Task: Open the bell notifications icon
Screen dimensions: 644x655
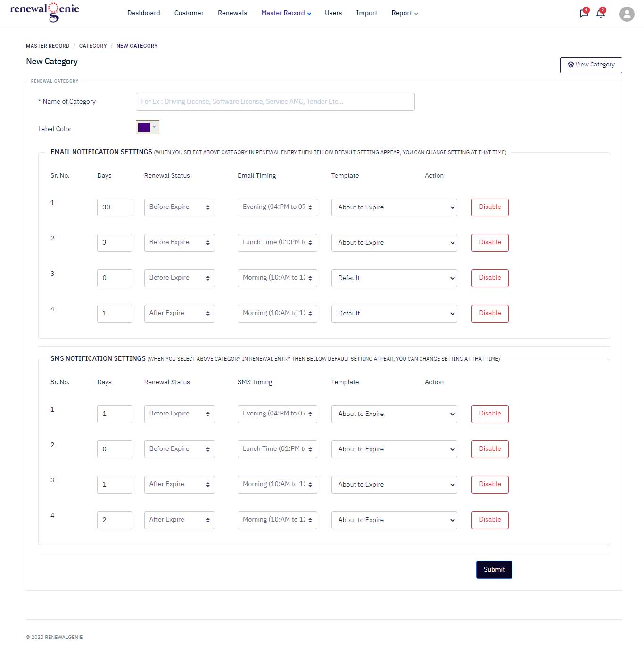Action: click(x=601, y=13)
